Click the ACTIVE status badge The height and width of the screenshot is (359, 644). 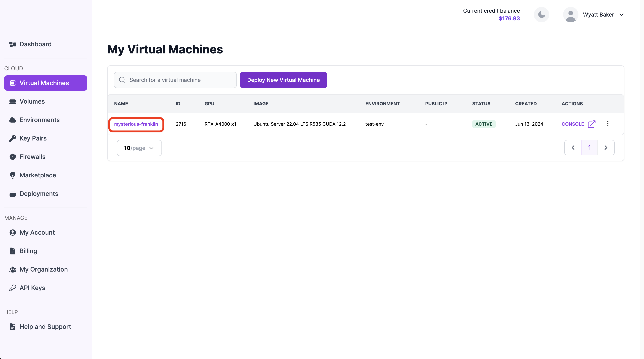(x=484, y=124)
